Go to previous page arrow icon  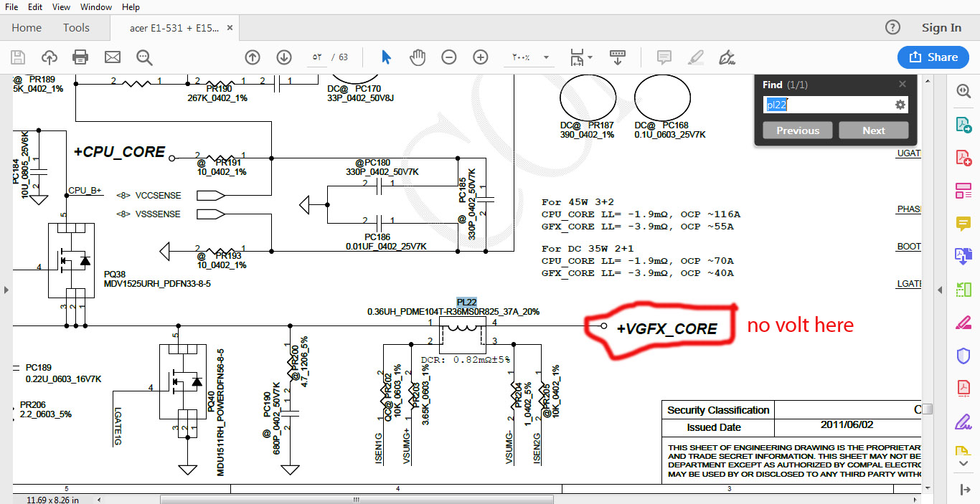(x=252, y=57)
